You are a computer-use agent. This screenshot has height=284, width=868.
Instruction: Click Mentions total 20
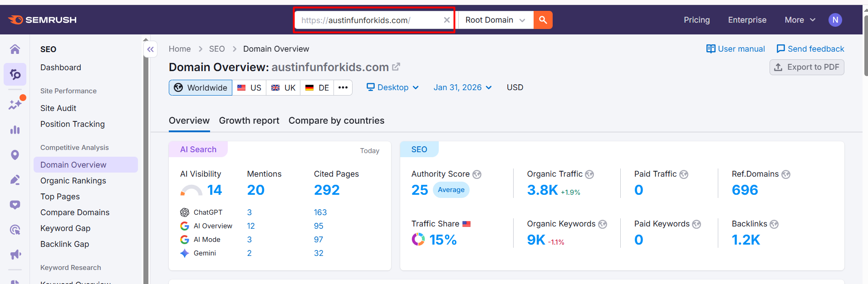tap(256, 190)
